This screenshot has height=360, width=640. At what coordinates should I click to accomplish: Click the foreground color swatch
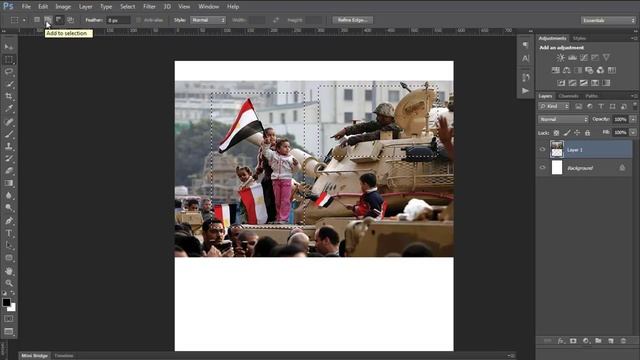pos(6,302)
